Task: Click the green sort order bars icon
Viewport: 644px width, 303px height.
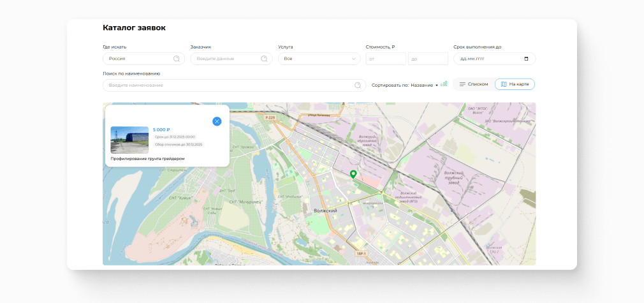Action: 444,84
